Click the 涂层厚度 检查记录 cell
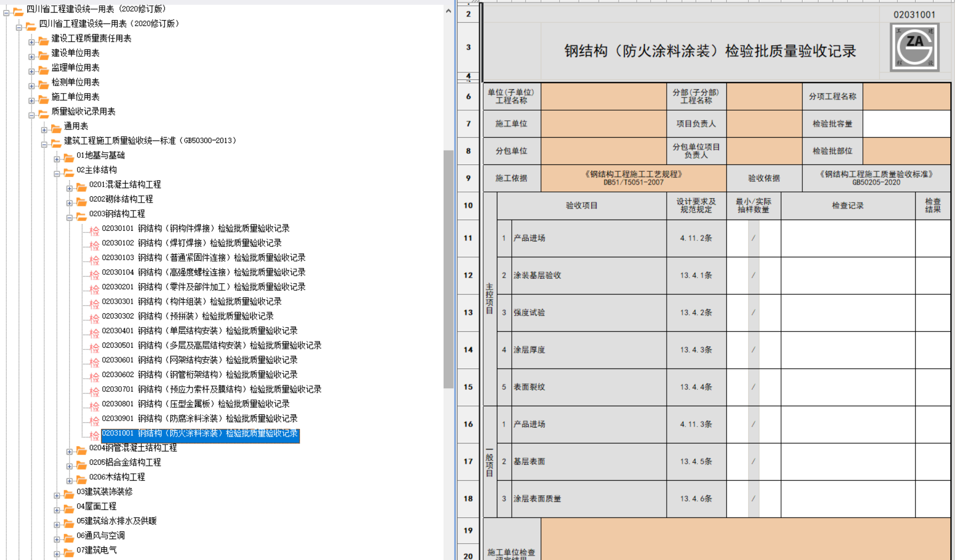Image resolution: width=955 pixels, height=560 pixels. coord(848,350)
